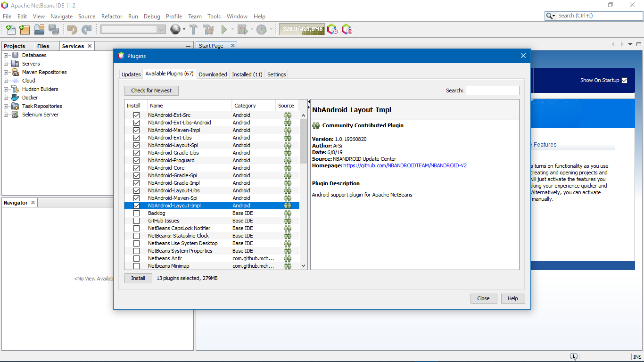Open the Tools menu
Viewport: 644px width, 362px height.
point(214,16)
